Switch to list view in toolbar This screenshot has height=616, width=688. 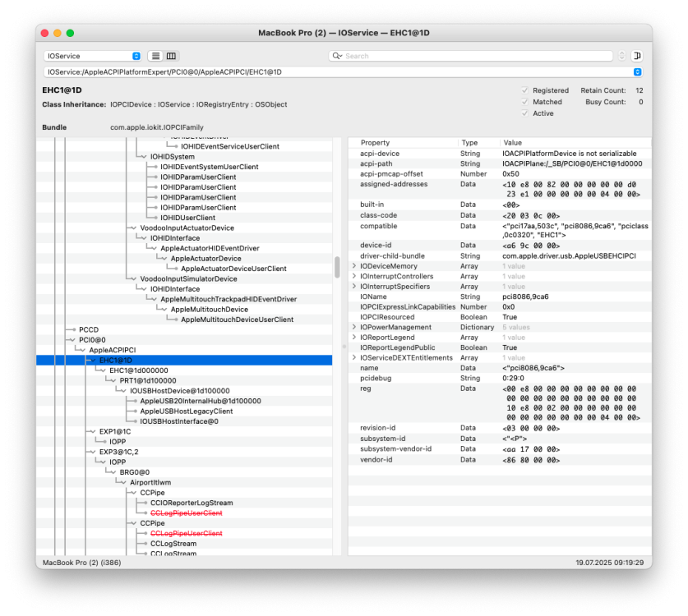[155, 56]
